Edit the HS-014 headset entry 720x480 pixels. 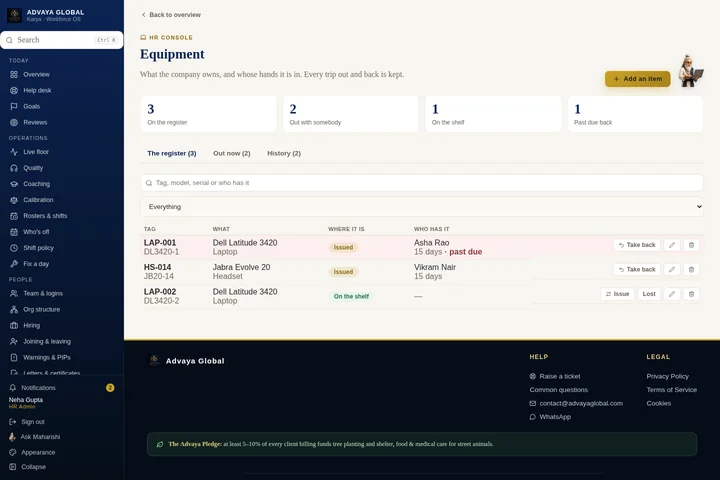coord(672,269)
